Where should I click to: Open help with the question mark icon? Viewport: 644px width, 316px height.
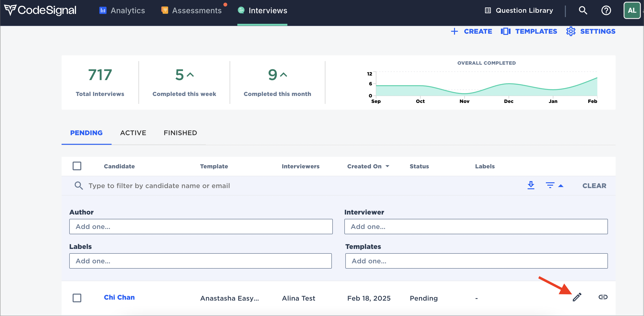point(606,10)
